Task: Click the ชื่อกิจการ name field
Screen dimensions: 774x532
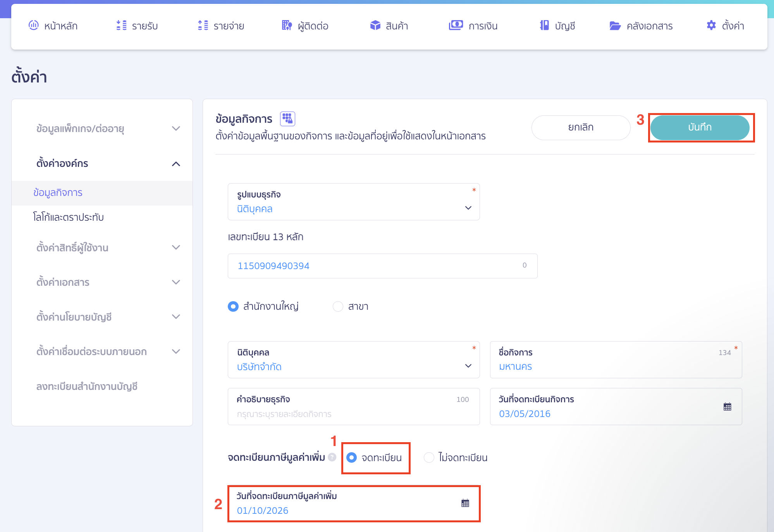Action: pos(616,360)
